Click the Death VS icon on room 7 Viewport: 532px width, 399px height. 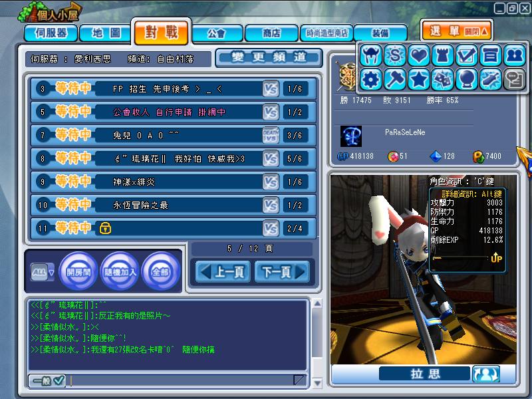tap(271, 136)
